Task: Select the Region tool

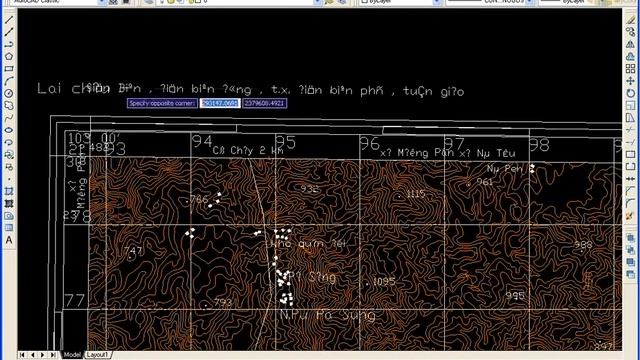Action: [x=9, y=216]
